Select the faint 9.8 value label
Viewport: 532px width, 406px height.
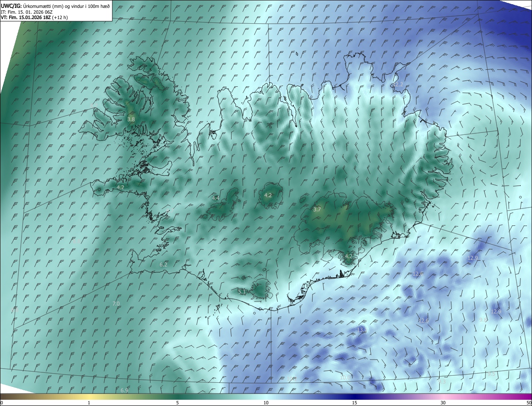coord(483,320)
